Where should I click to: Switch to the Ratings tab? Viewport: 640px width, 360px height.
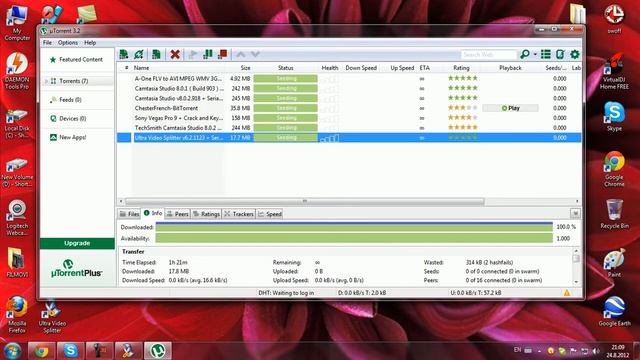[207, 214]
